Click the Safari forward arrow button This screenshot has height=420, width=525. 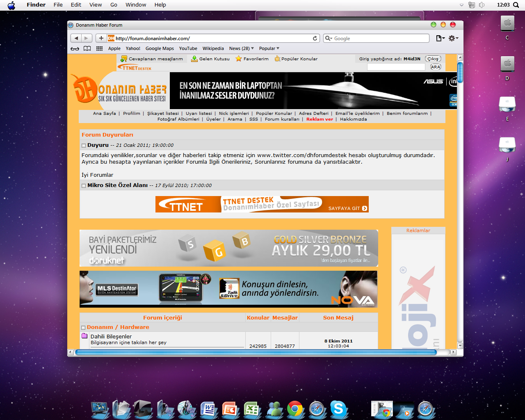(x=86, y=38)
